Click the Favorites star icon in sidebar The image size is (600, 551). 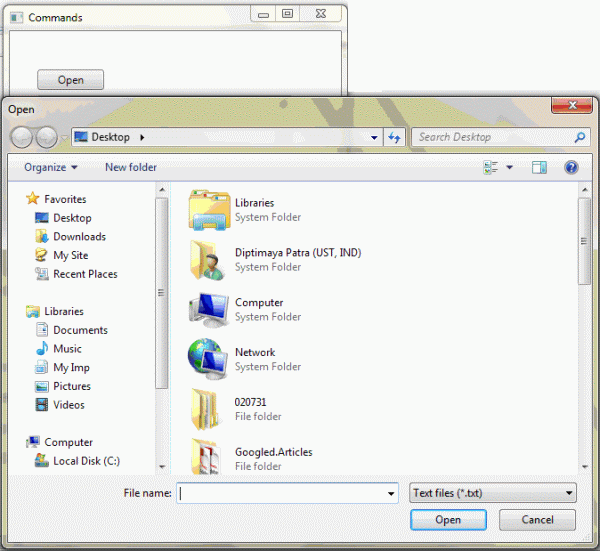[x=33, y=199]
